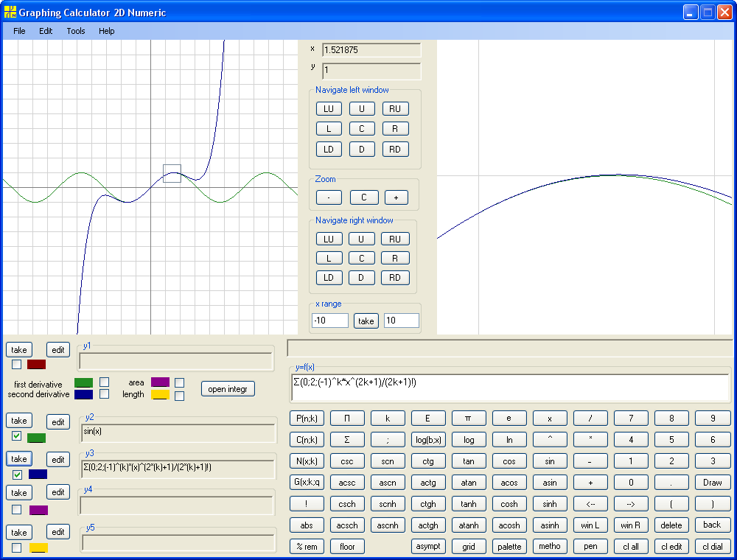Click the purple y4 color swatch

[38, 510]
